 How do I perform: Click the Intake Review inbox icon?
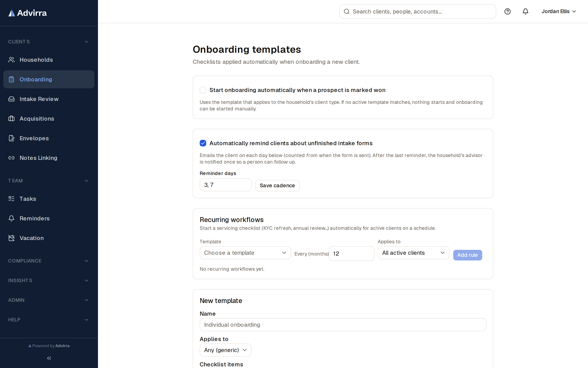11,99
